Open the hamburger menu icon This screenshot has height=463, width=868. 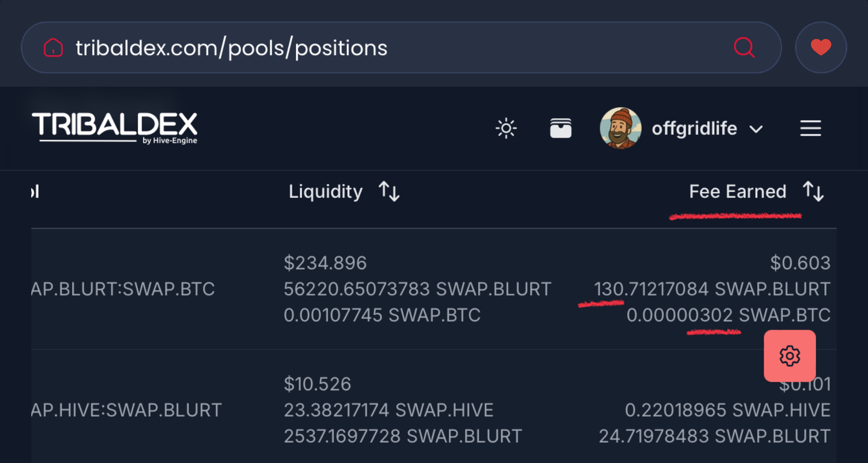[x=810, y=128]
